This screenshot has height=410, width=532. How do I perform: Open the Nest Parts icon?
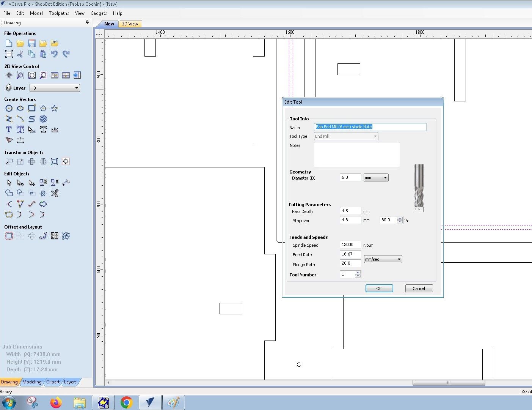click(x=66, y=236)
